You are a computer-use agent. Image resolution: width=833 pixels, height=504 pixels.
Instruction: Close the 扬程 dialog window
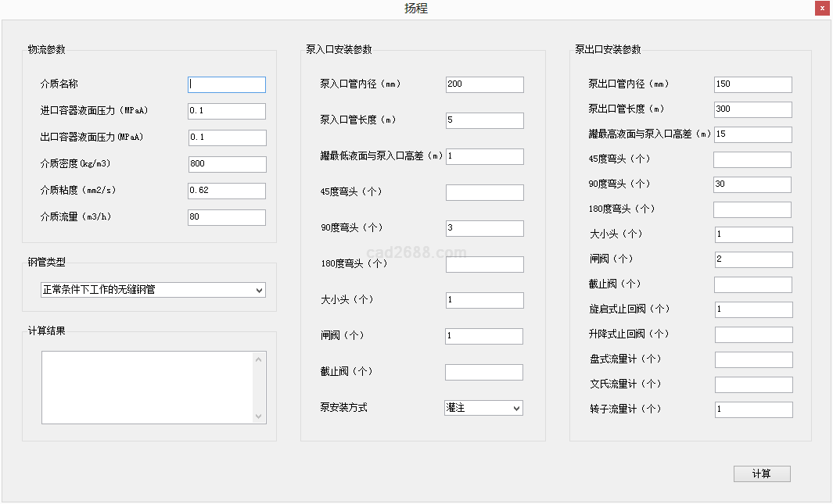tap(822, 8)
